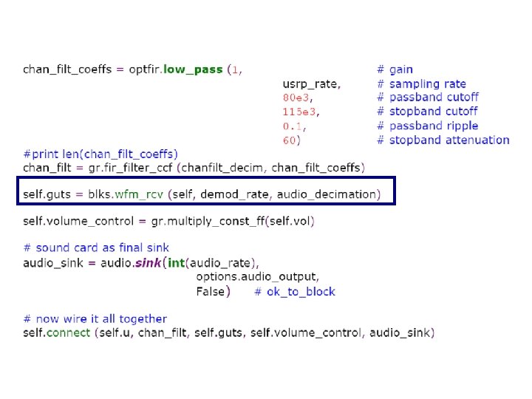Click int(audio_rate) argument
Screen dimensions: 532x399
click(212, 263)
